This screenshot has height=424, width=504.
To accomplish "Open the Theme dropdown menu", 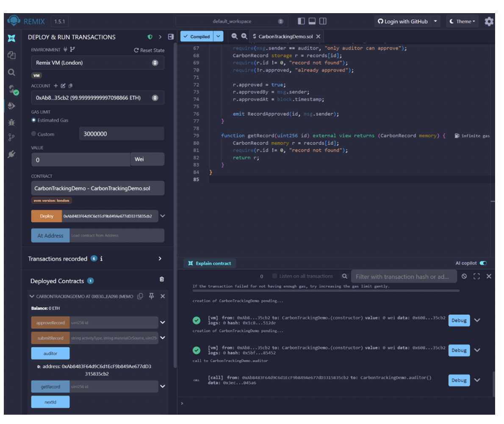I will (x=462, y=21).
